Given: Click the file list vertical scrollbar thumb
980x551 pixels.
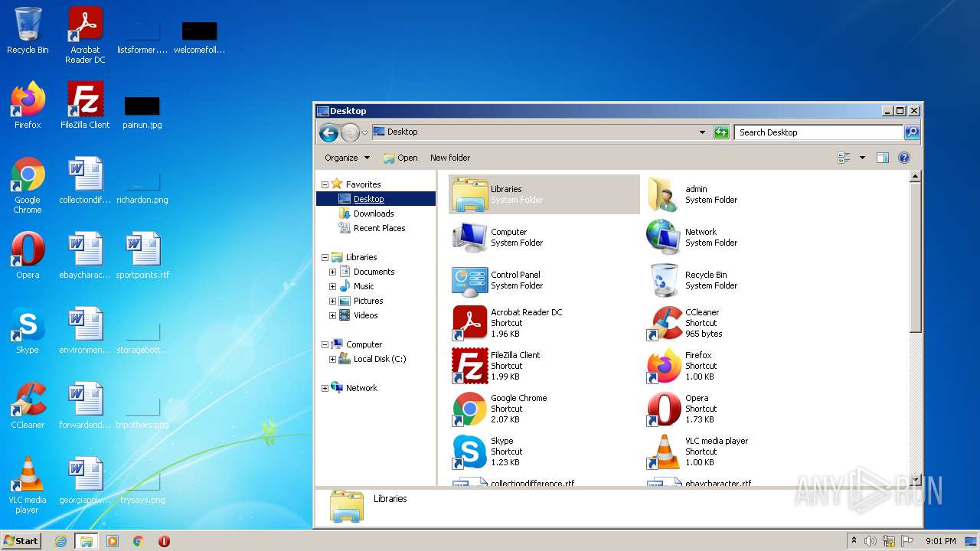Looking at the screenshot, I should tap(915, 258).
